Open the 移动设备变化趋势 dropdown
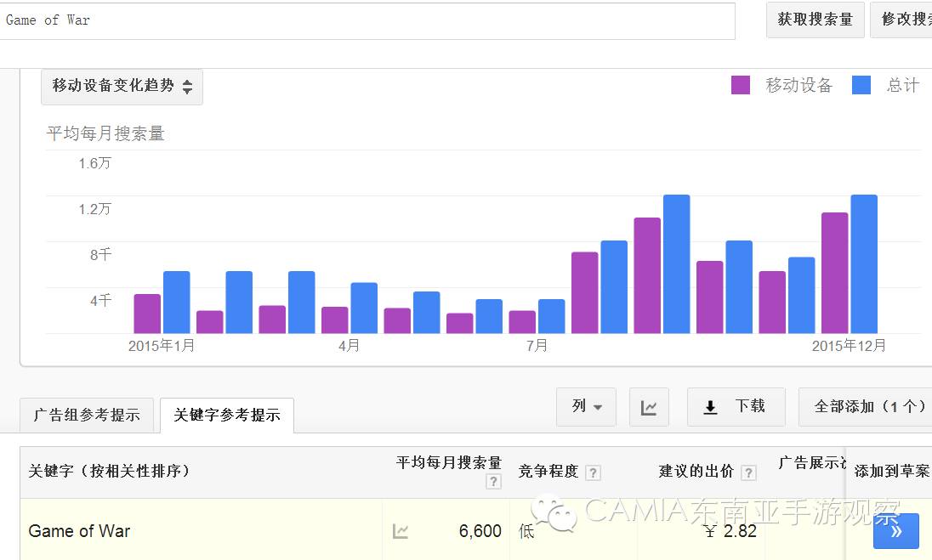932x560 pixels. click(122, 86)
